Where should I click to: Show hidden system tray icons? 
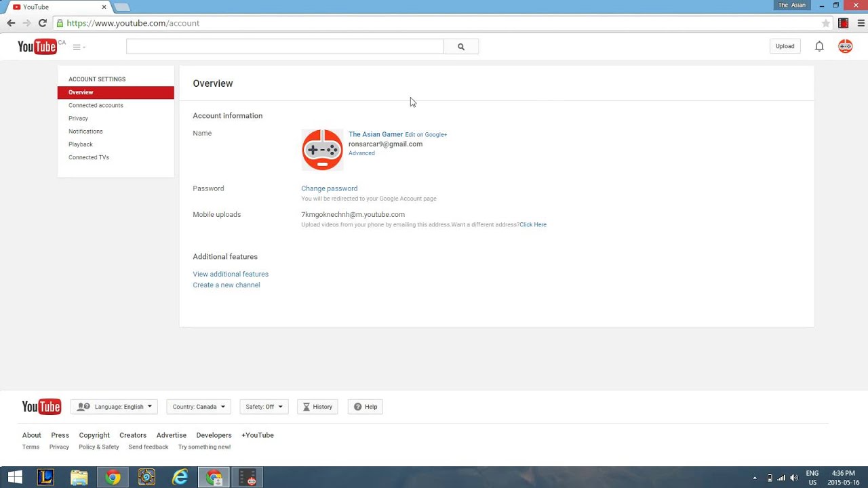[755, 478]
